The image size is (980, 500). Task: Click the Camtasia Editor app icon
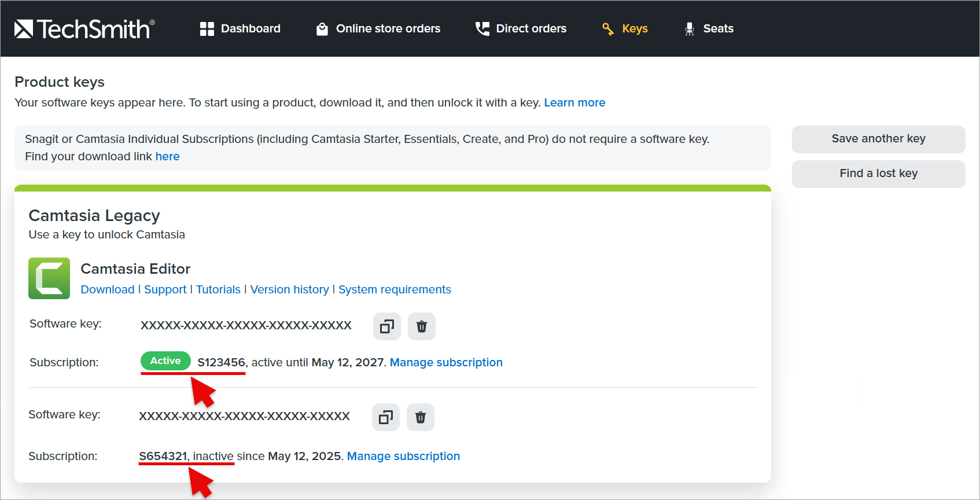(x=49, y=278)
